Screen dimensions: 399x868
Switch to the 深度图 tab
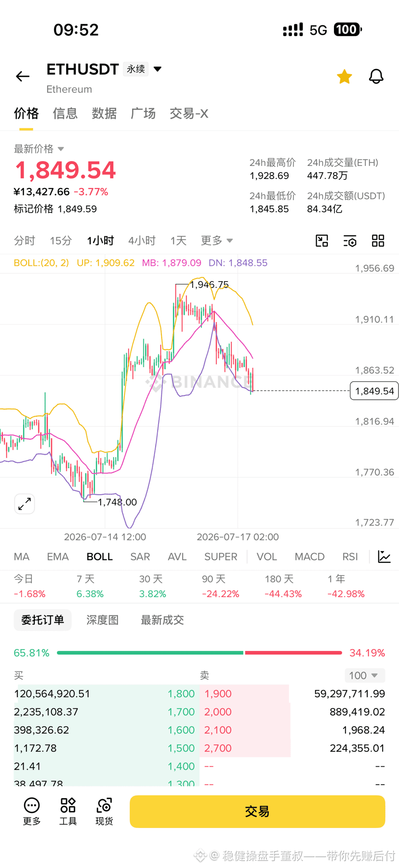point(103,620)
